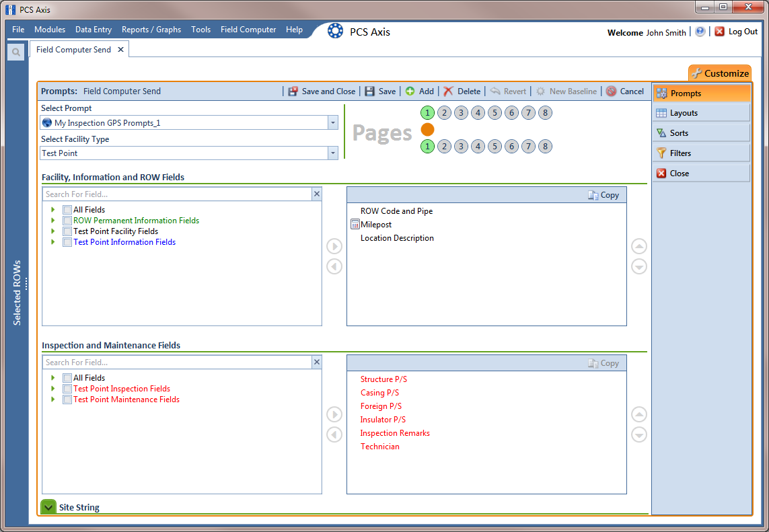Expand the ROW Permanent Information Fields node

tap(53, 221)
